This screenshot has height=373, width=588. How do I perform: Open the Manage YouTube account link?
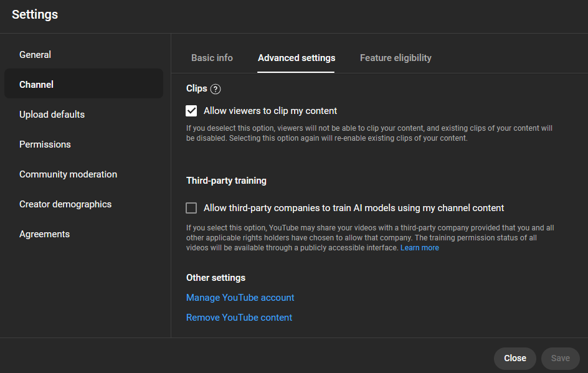[x=240, y=298]
